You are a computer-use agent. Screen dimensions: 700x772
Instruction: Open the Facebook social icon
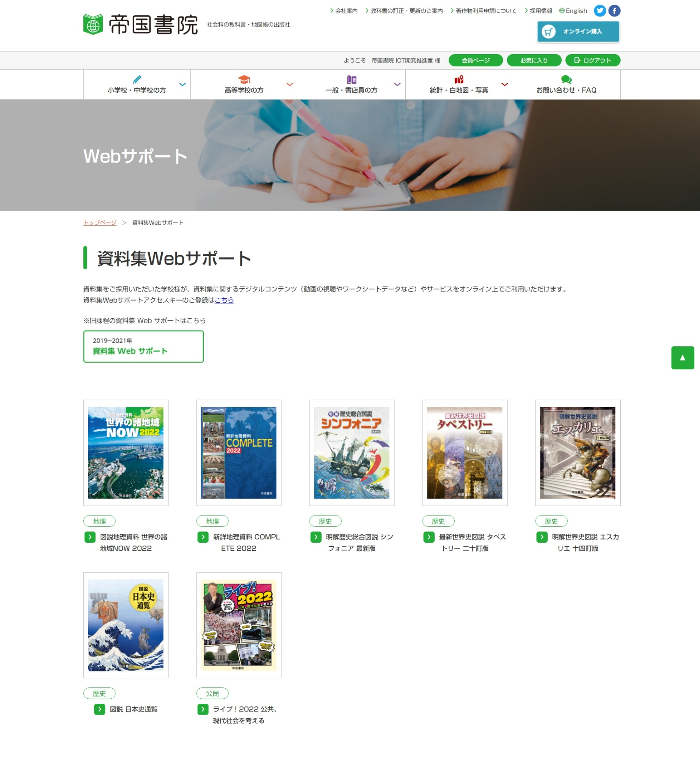pyautogui.click(x=614, y=11)
